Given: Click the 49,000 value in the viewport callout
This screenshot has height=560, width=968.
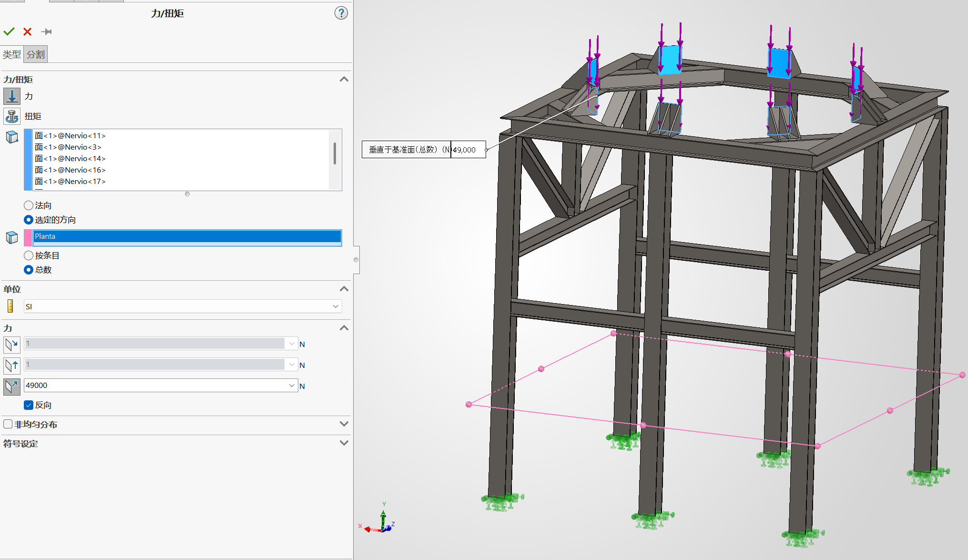Looking at the screenshot, I should [464, 150].
